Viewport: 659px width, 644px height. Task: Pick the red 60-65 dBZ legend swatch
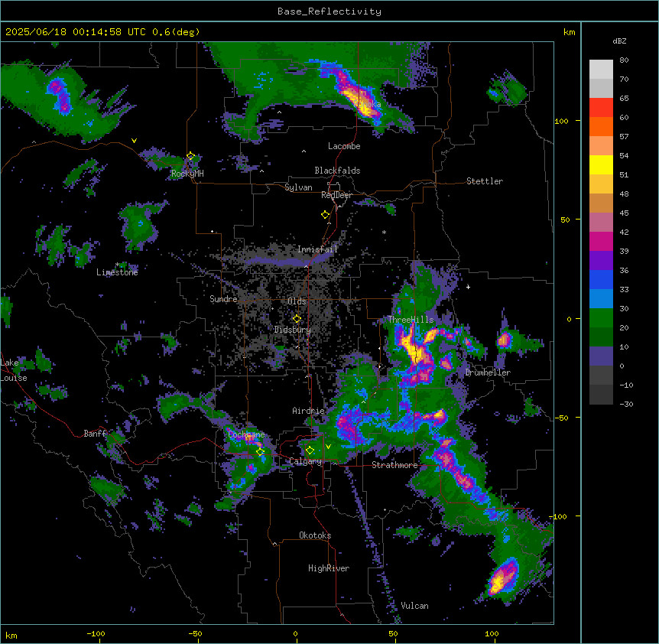click(601, 108)
